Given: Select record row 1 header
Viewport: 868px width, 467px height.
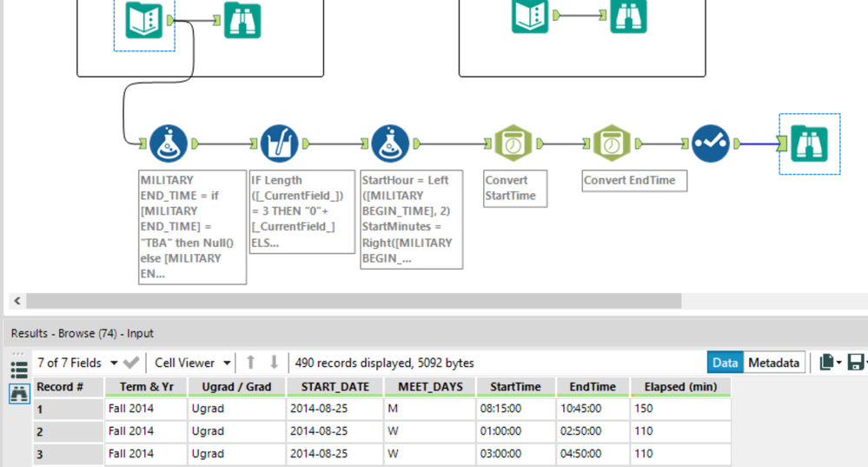Looking at the screenshot, I should point(68,409).
